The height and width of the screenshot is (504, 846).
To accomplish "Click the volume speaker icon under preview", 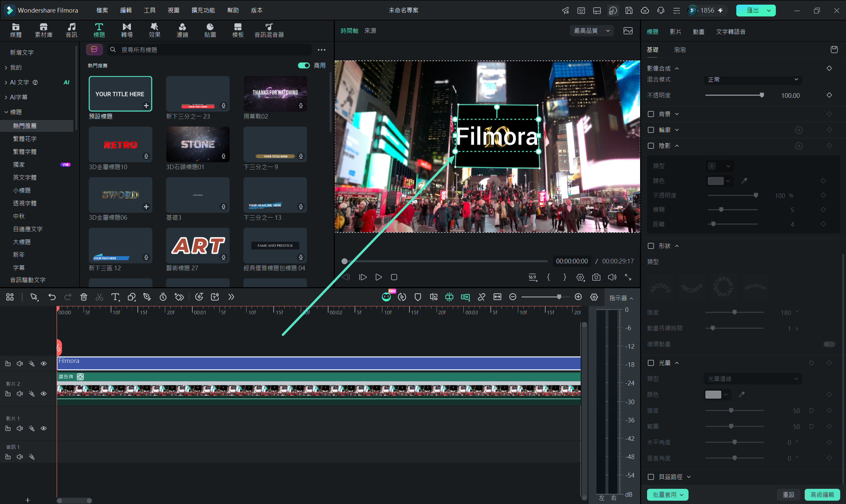I will 612,278.
